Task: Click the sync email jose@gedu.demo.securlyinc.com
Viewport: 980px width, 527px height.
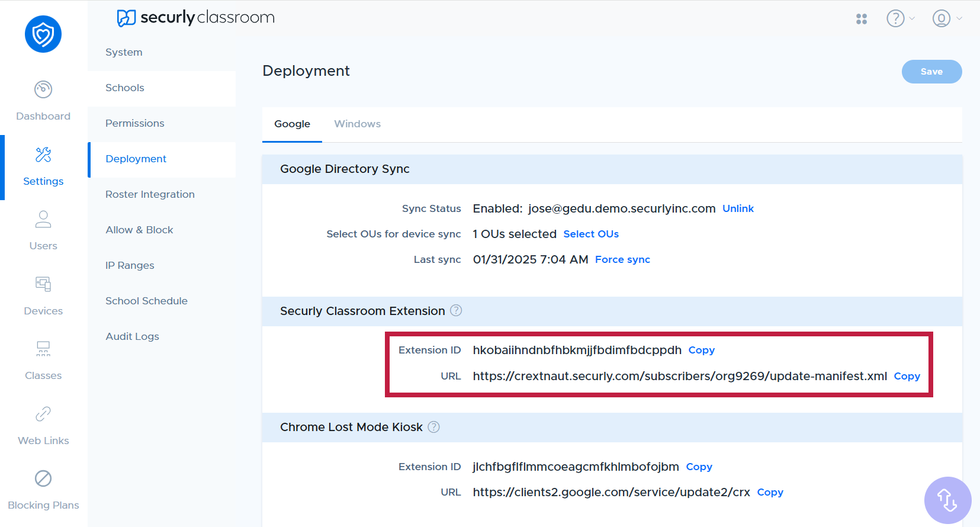Action: [622, 208]
